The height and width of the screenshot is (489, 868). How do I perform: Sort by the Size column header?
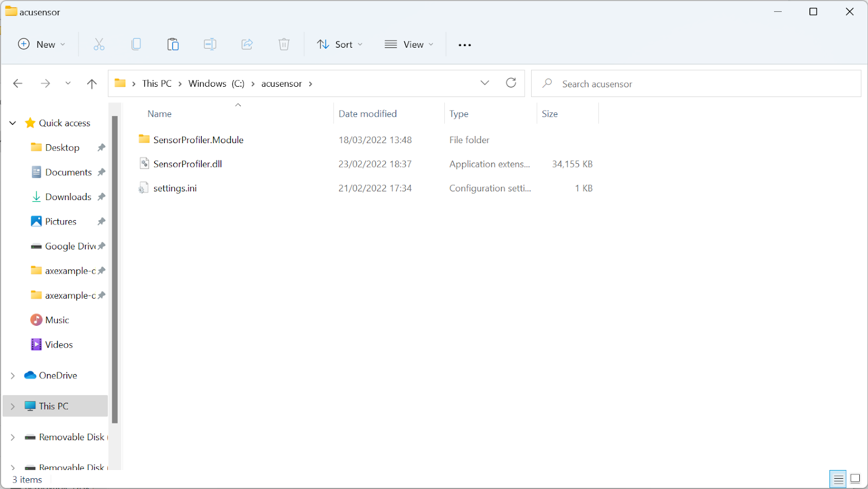pos(550,114)
